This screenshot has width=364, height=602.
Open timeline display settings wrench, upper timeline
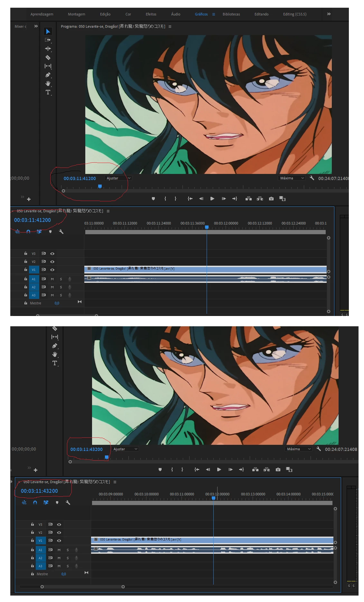[61, 232]
